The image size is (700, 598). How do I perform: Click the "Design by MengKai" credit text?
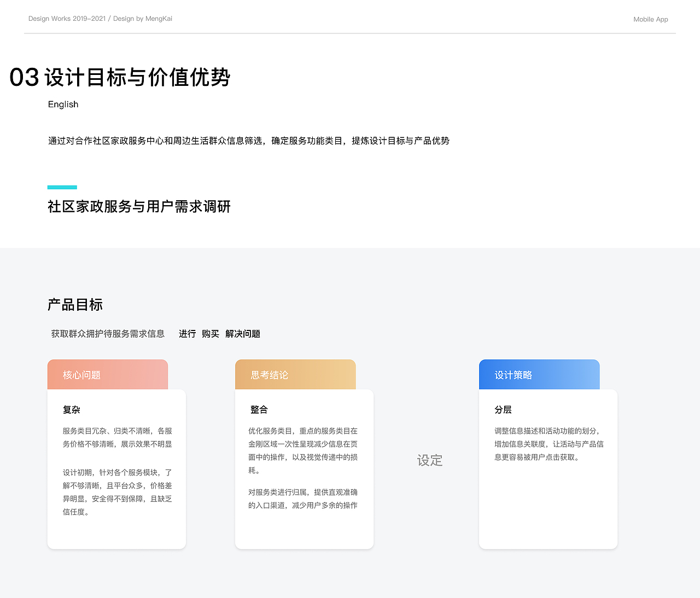tap(143, 18)
